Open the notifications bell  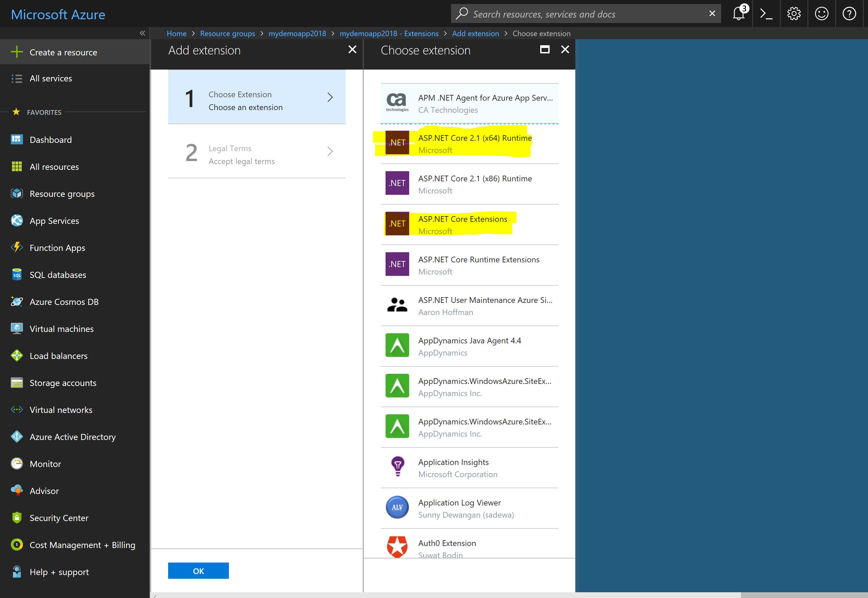click(x=739, y=14)
